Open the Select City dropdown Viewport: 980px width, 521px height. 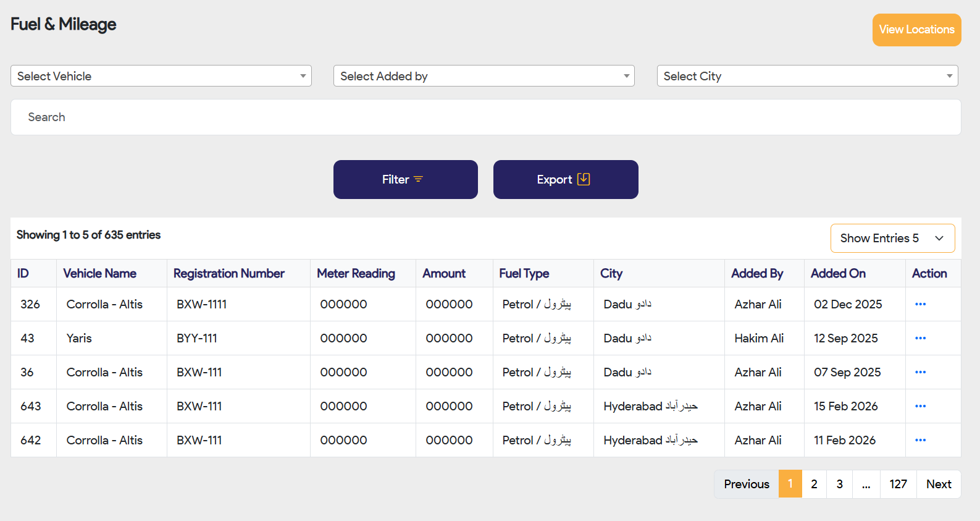pyautogui.click(x=807, y=76)
